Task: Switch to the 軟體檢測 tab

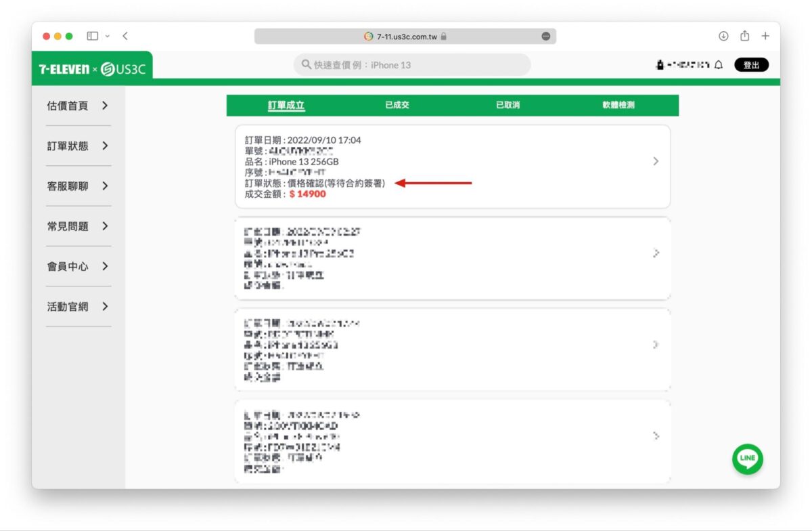Action: click(x=618, y=106)
